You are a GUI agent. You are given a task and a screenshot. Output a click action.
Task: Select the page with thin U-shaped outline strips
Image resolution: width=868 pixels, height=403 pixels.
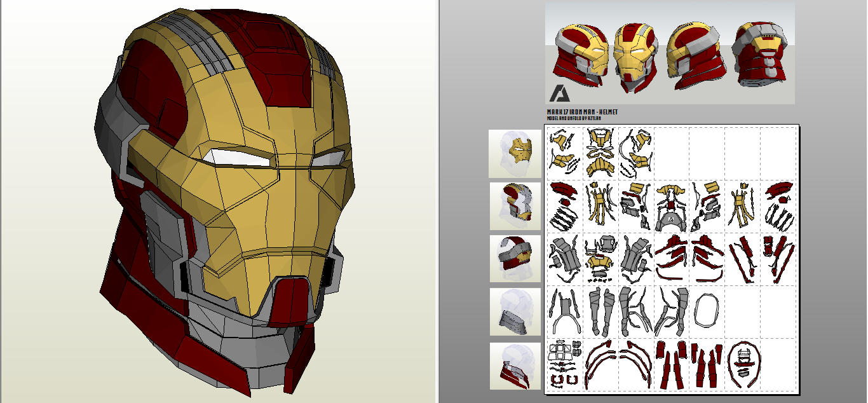point(565,311)
